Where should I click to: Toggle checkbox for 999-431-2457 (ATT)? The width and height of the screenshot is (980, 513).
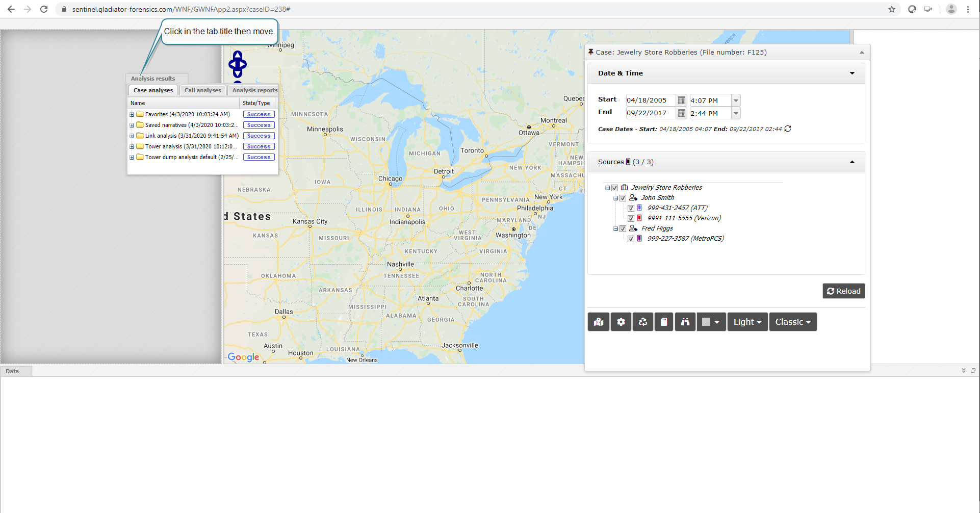[631, 208]
